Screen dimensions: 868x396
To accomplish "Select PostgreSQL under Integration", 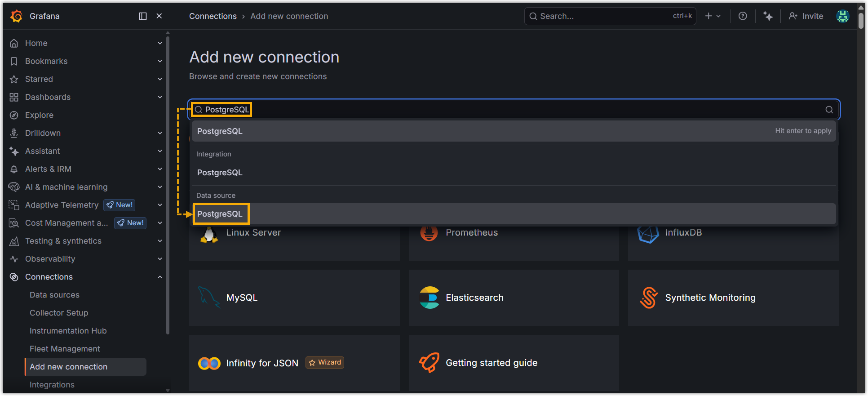I will [x=514, y=173].
